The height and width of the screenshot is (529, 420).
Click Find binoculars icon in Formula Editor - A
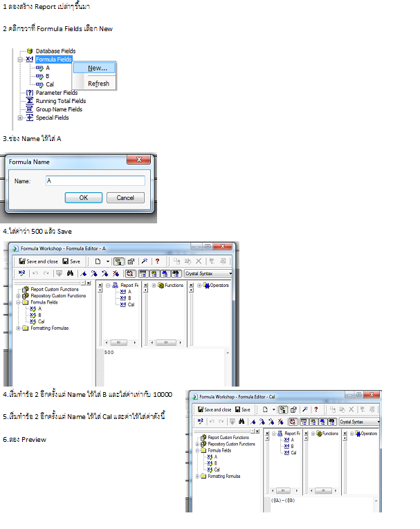[x=70, y=273]
